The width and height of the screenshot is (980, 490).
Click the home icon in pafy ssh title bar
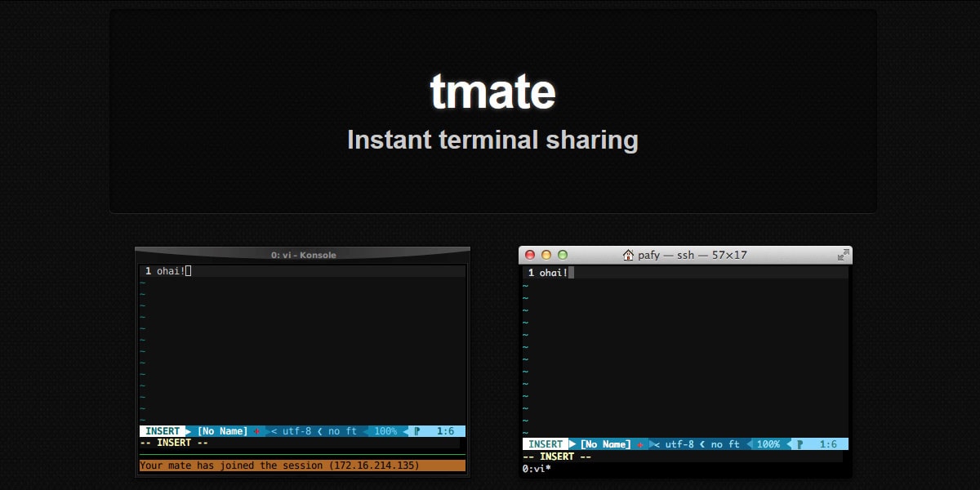628,255
